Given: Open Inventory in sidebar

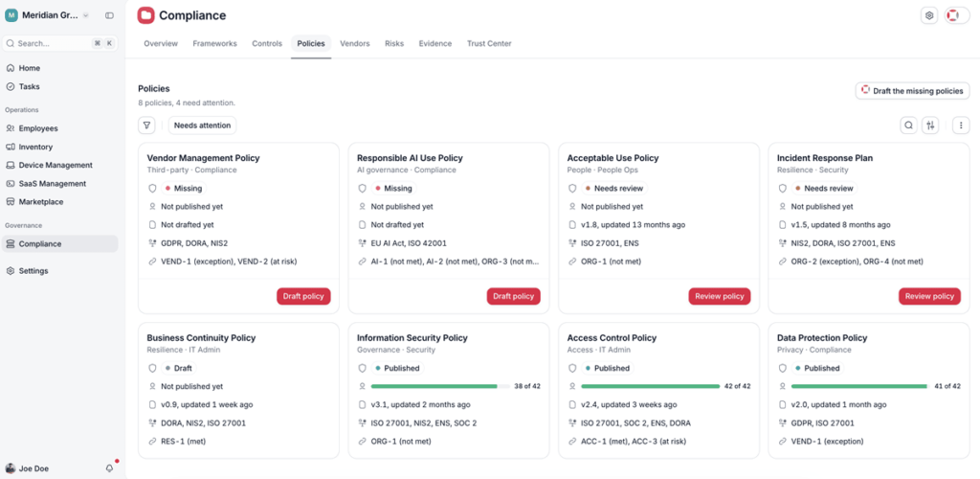Looking at the screenshot, I should pos(59,147).
